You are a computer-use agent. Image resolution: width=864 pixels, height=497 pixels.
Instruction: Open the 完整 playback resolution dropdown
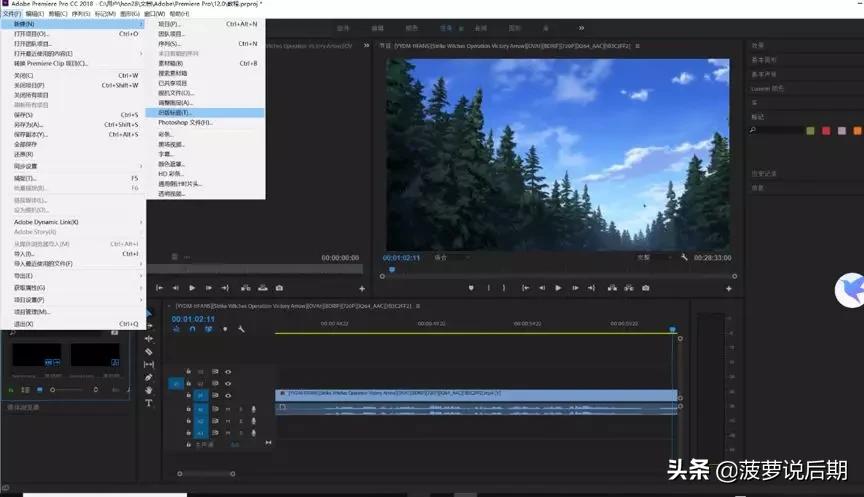pyautogui.click(x=651, y=257)
